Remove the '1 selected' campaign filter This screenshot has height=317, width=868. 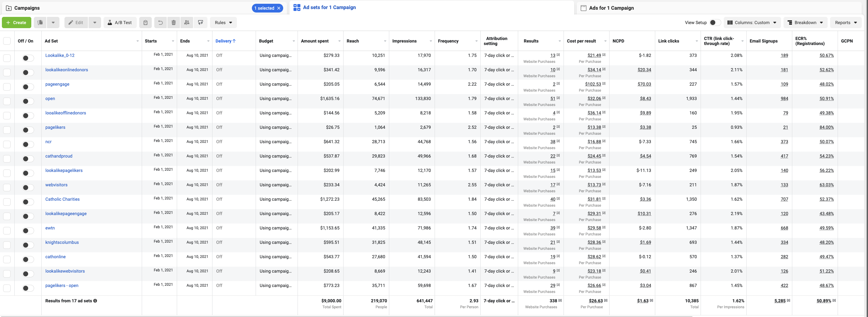(279, 8)
